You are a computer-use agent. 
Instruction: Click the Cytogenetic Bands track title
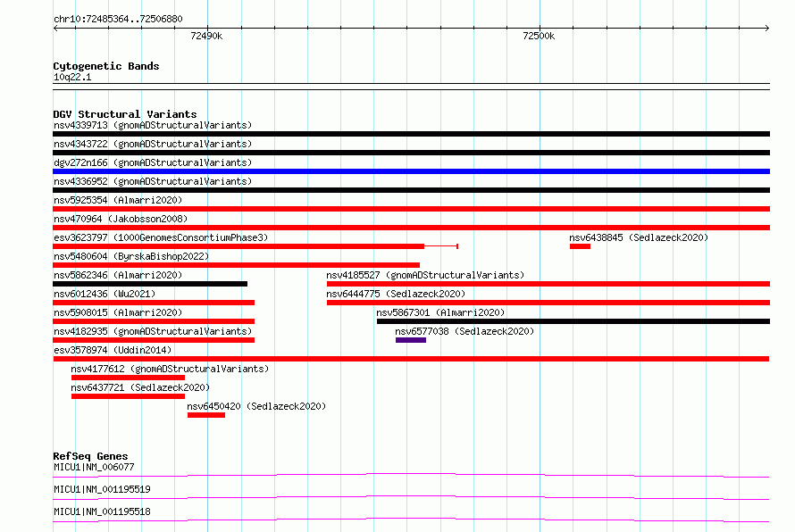pyautogui.click(x=106, y=66)
